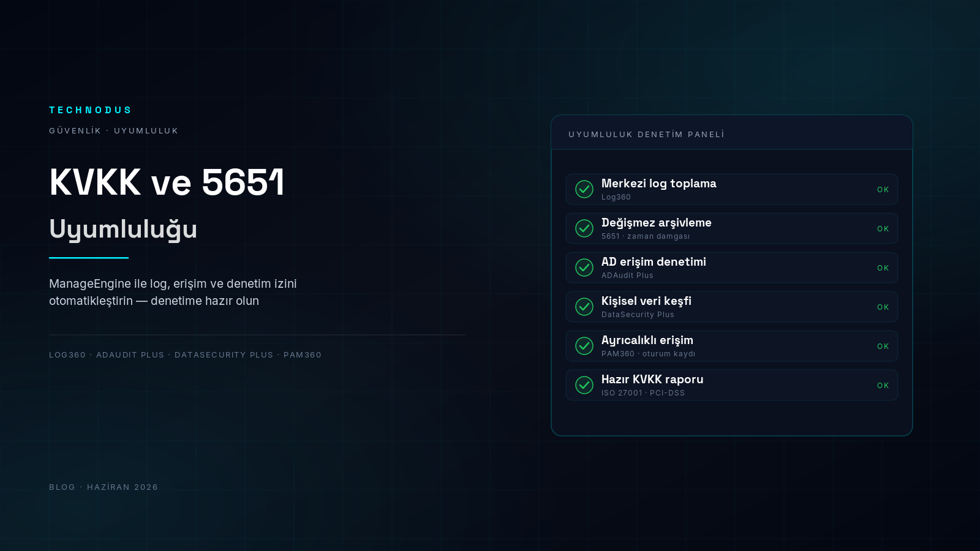Click the green checkmark beside AD erişim denetimi
This screenshot has width=980, height=551.
[584, 268]
